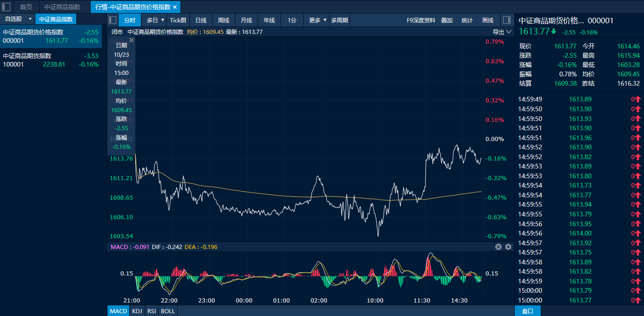Close the 行情-中证商品期货价格指数 tab

click(x=175, y=7)
